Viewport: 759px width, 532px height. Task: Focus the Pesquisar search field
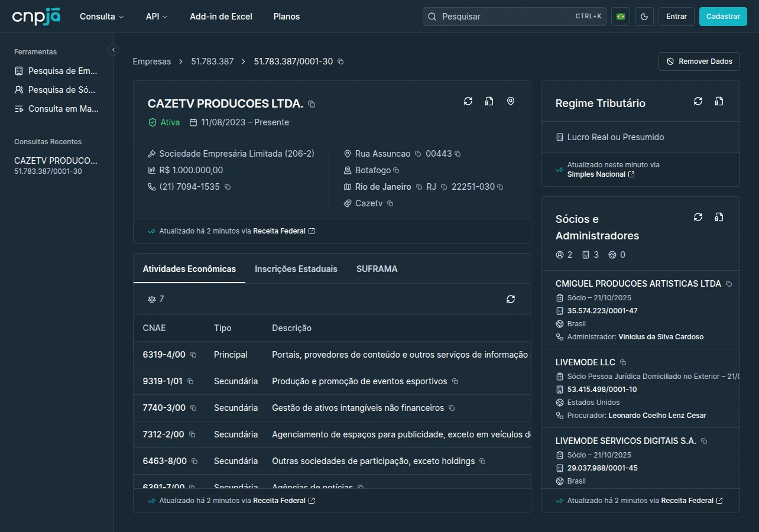pyautogui.click(x=514, y=17)
